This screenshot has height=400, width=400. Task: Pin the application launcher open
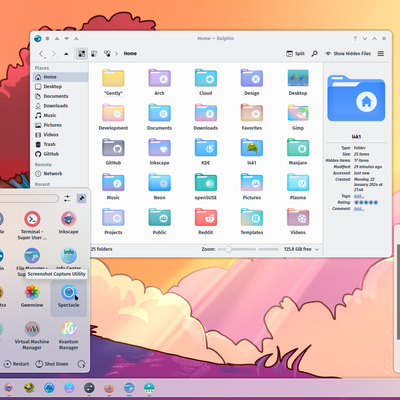click(81, 198)
